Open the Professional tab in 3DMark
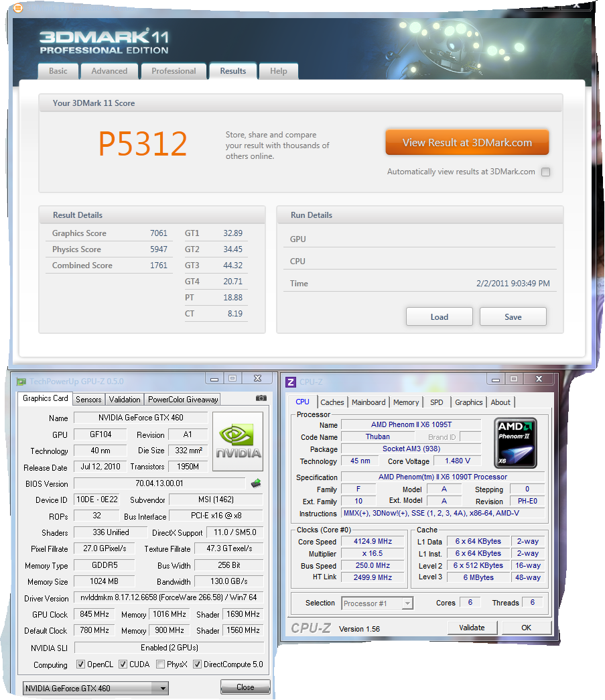 point(174,71)
